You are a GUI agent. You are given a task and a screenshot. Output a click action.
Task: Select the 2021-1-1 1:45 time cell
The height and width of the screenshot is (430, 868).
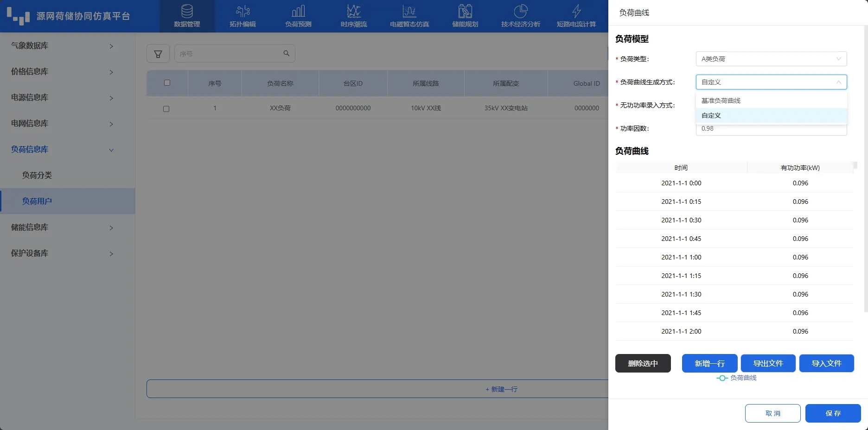681,313
